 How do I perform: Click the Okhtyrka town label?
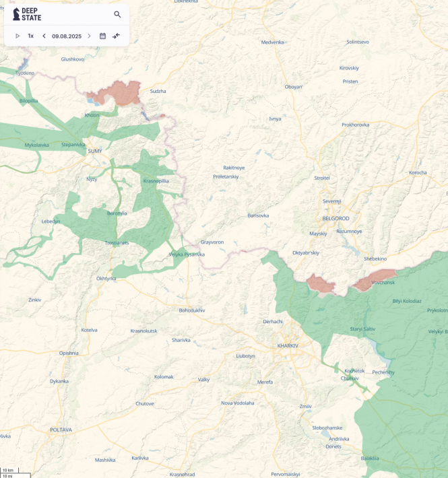pos(106,279)
